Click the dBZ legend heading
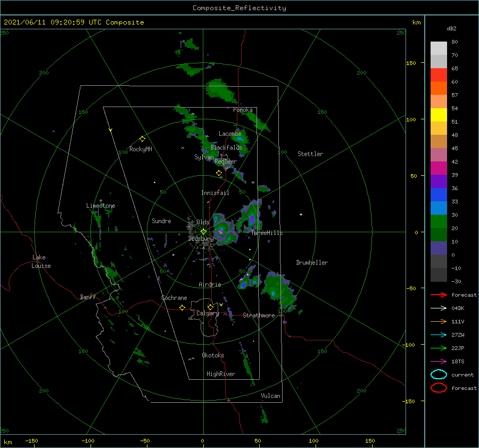The image size is (479, 448). tap(451, 28)
